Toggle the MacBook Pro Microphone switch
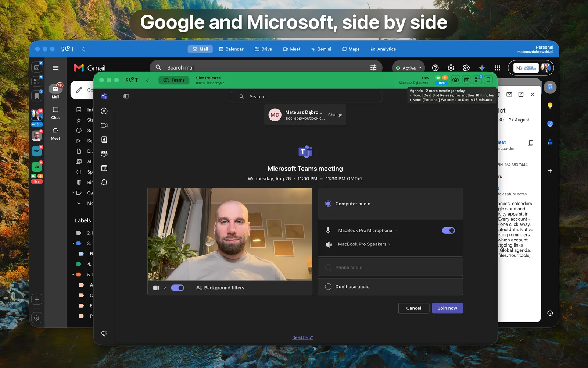The height and width of the screenshot is (368, 588). 448,230
